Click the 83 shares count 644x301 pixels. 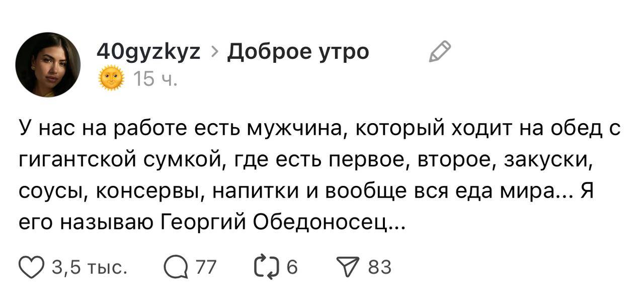point(379,267)
